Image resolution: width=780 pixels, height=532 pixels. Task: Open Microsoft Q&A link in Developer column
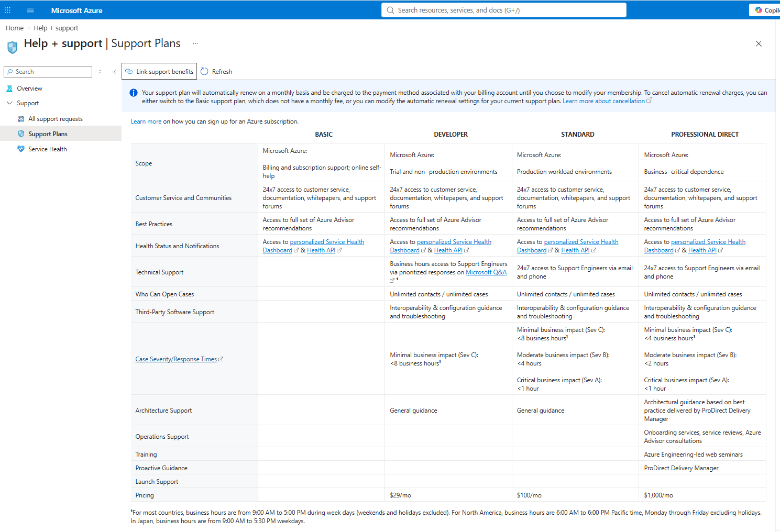point(486,272)
